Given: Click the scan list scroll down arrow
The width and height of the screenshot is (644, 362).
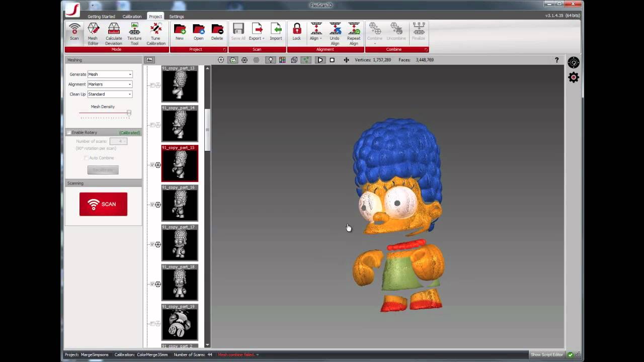Looking at the screenshot, I should [207, 345].
